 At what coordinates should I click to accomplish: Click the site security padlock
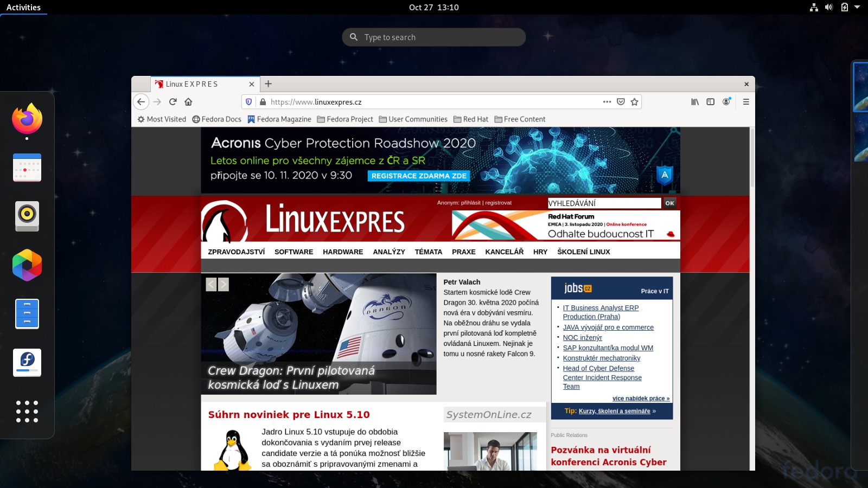coord(263,102)
